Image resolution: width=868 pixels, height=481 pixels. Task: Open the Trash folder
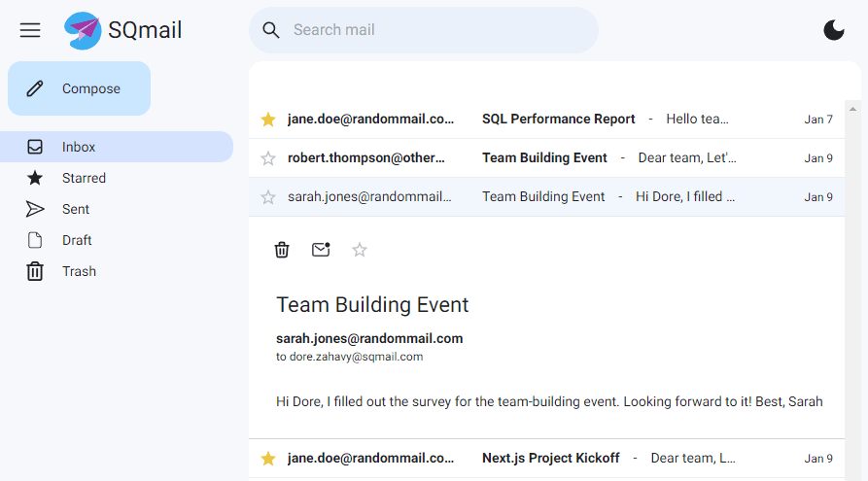[117, 271]
